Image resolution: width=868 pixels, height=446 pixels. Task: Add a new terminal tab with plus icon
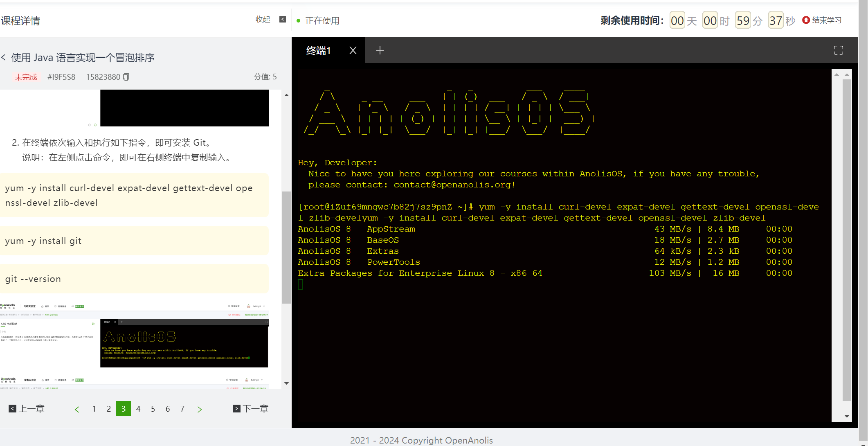(x=380, y=50)
